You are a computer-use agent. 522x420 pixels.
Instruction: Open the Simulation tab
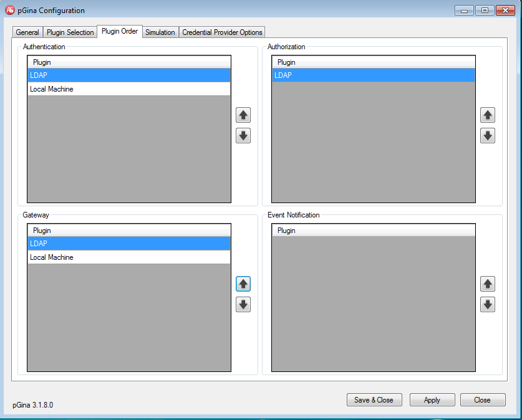pyautogui.click(x=160, y=32)
